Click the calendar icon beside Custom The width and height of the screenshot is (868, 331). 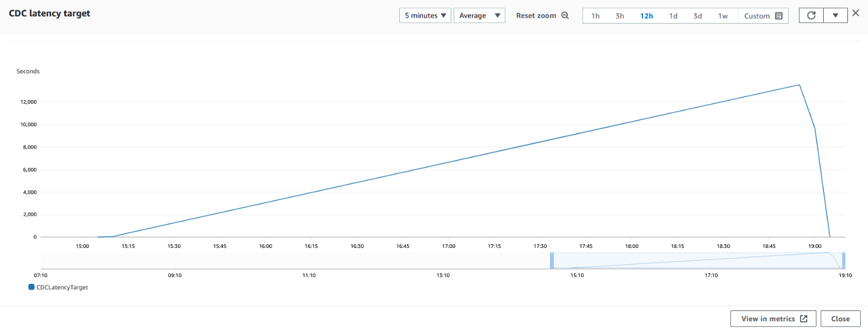point(779,16)
